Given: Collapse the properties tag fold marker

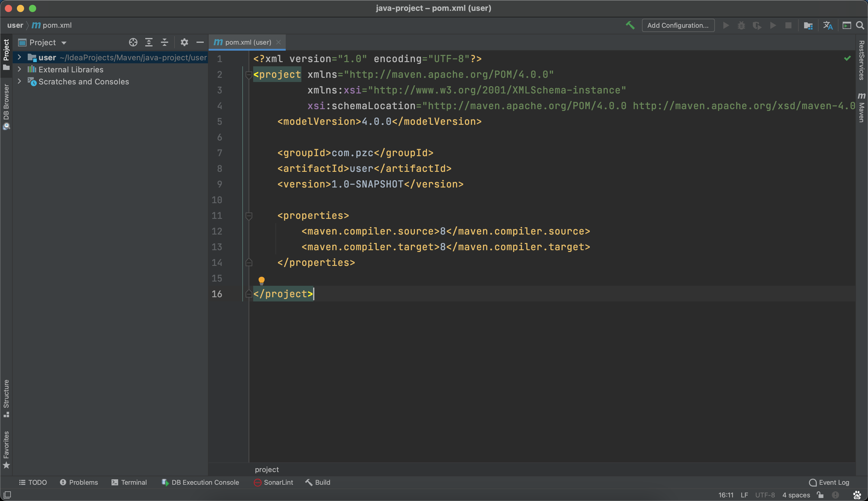Looking at the screenshot, I should (249, 216).
